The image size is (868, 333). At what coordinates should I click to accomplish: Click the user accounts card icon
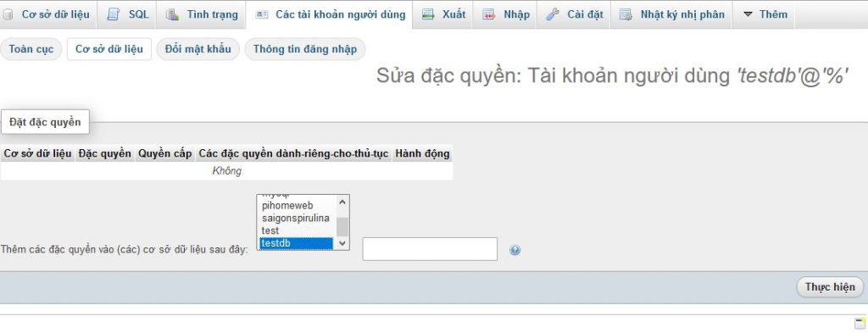pyautogui.click(x=262, y=15)
